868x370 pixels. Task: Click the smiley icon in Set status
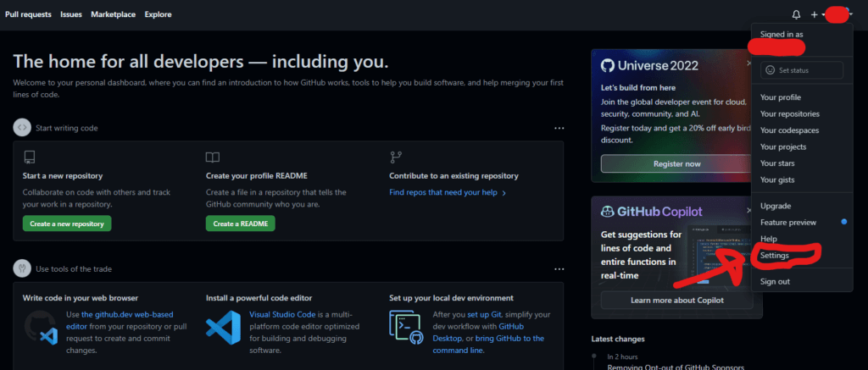[770, 70]
